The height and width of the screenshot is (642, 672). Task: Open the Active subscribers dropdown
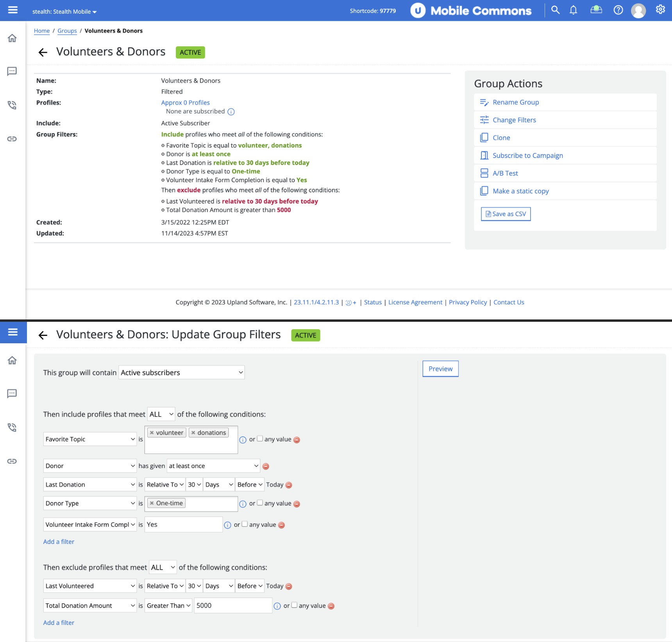click(x=181, y=372)
